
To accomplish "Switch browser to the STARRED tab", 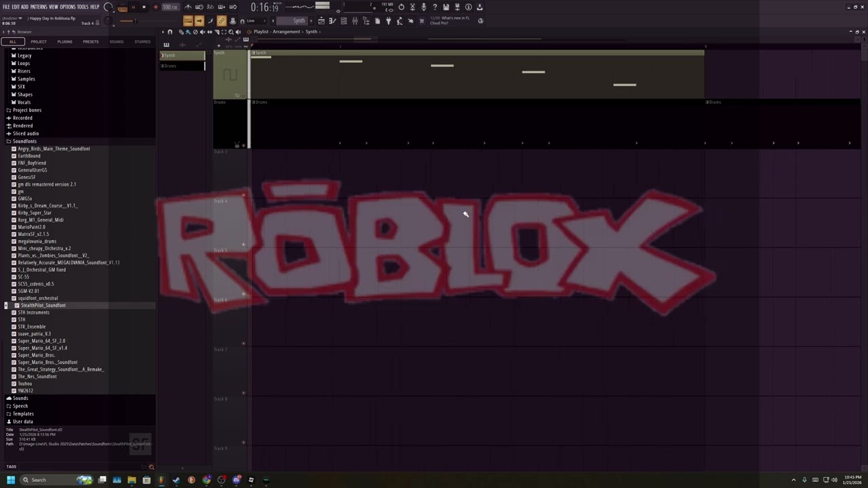I will click(142, 41).
